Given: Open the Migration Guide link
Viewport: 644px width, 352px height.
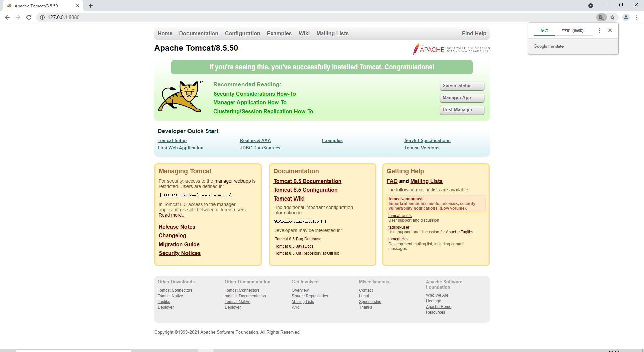Looking at the screenshot, I should coord(179,245).
